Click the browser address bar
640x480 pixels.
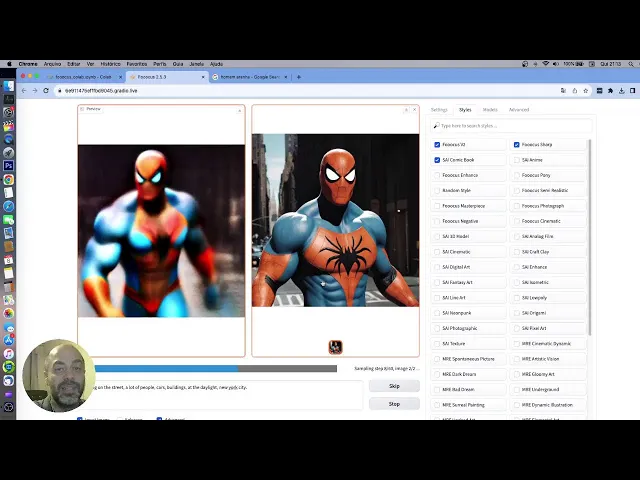tap(306, 91)
